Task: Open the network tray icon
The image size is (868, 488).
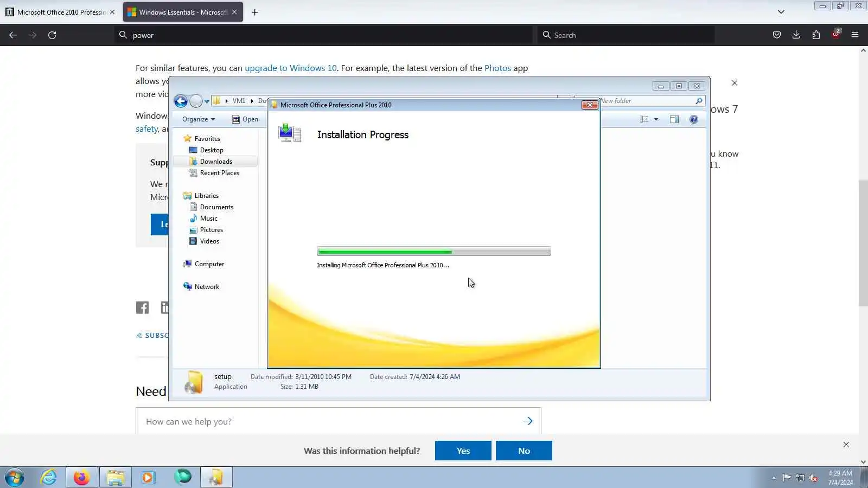Action: click(800, 478)
